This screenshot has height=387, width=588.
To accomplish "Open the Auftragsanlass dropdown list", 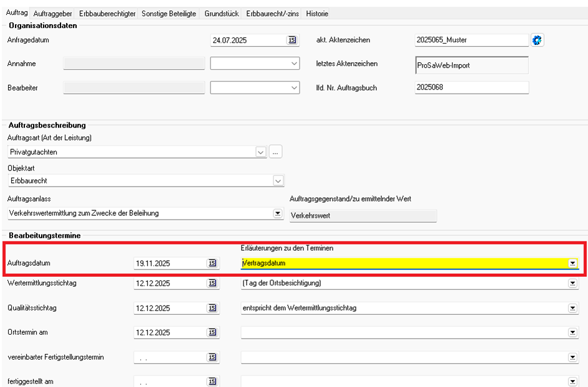I will pyautogui.click(x=278, y=213).
